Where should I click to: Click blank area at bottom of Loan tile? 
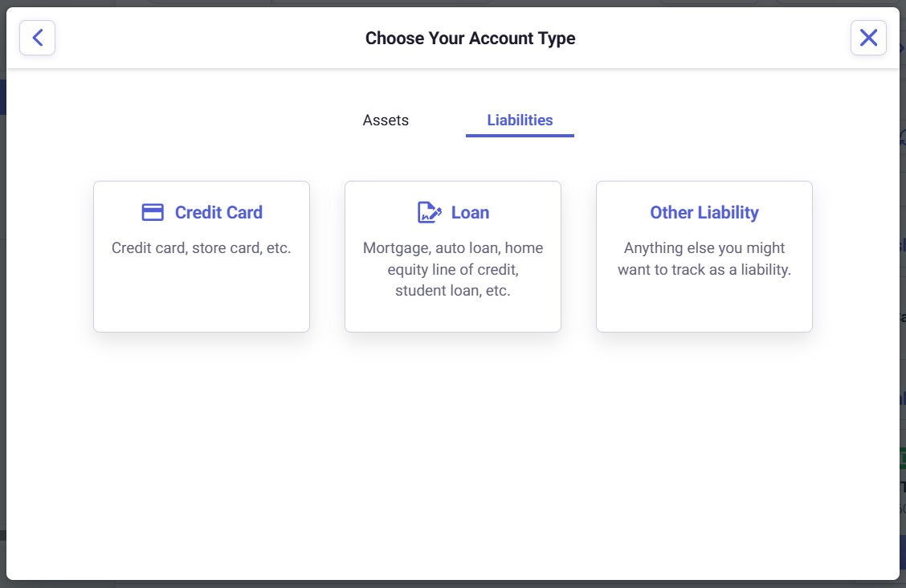(x=453, y=316)
